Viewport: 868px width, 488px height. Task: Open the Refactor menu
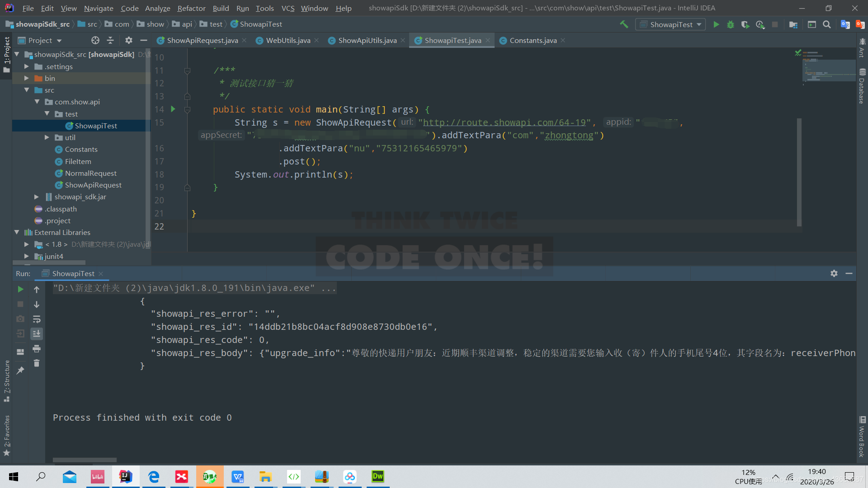(x=191, y=8)
